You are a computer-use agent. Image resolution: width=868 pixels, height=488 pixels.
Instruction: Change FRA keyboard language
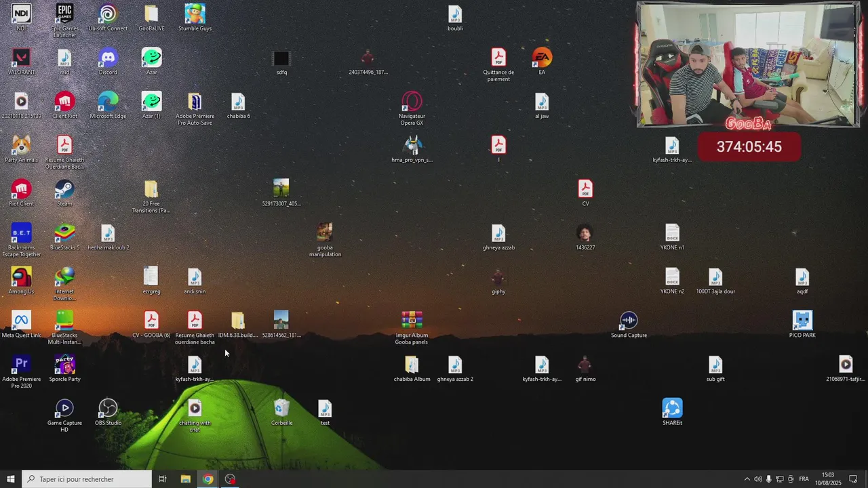tap(804, 479)
